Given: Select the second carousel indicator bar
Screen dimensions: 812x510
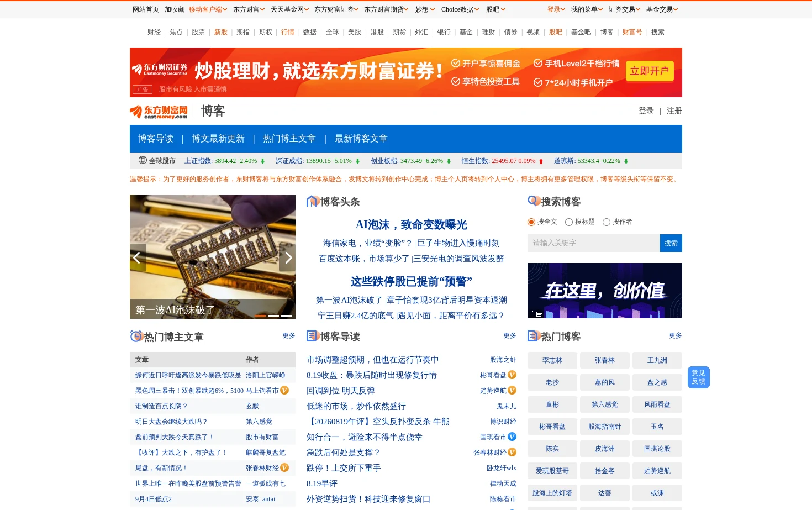Looking at the screenshot, I should pos(273,316).
